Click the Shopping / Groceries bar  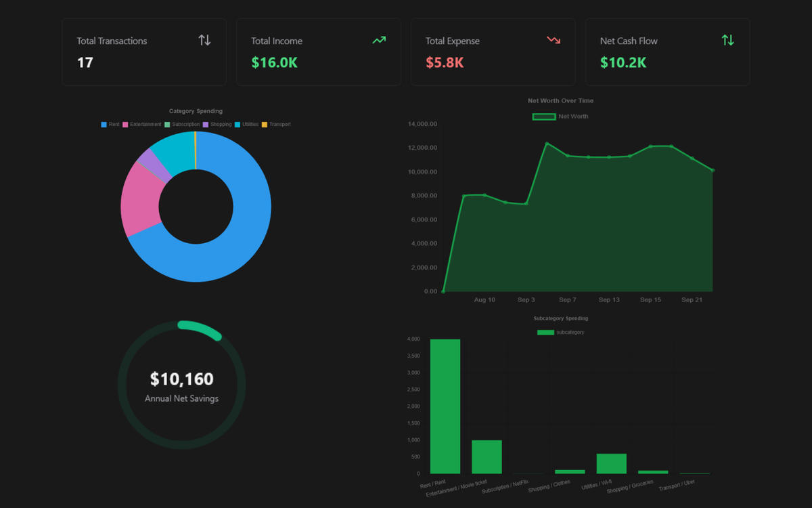click(x=653, y=472)
